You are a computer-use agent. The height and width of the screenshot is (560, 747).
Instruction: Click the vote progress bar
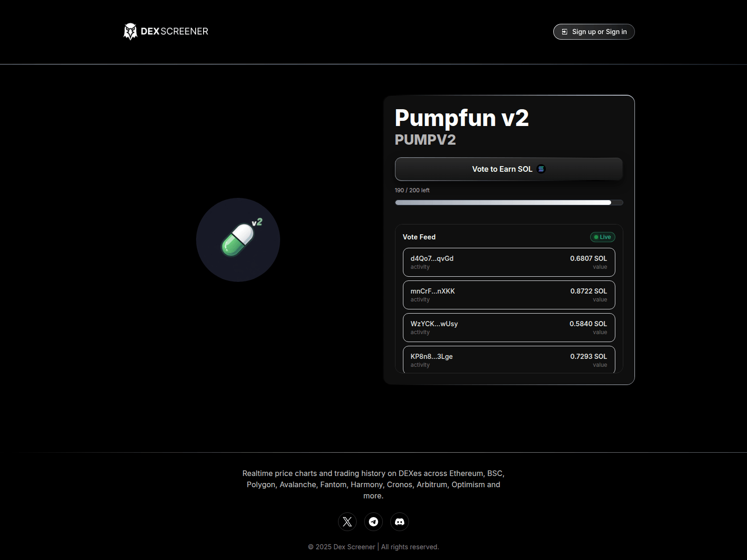509,203
